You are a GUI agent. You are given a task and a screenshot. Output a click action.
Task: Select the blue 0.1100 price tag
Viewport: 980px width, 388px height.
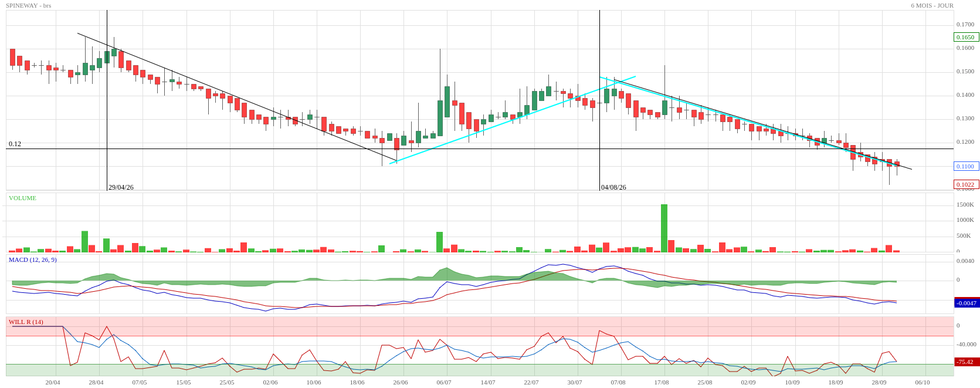(967, 166)
